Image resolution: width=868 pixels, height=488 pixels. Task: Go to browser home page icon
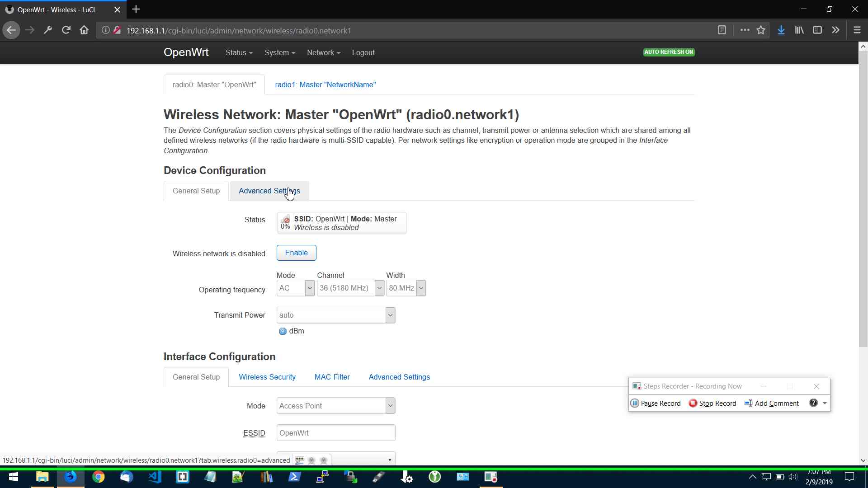(84, 30)
